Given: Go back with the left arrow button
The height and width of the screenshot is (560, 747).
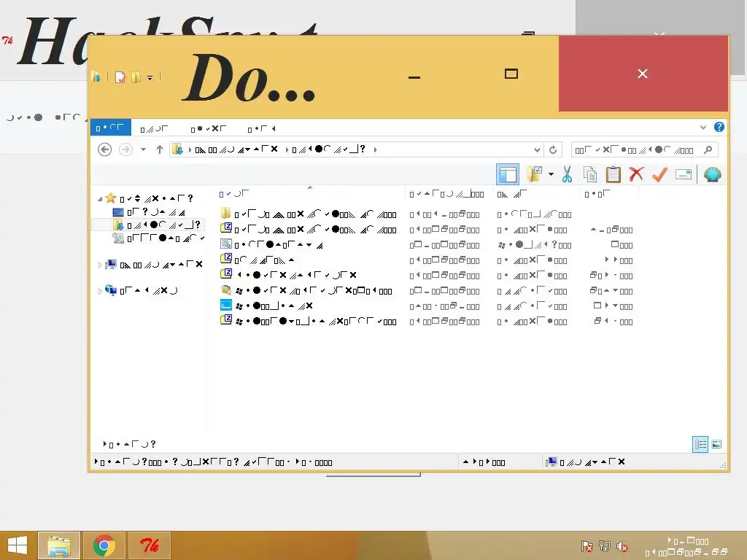Looking at the screenshot, I should (x=105, y=149).
